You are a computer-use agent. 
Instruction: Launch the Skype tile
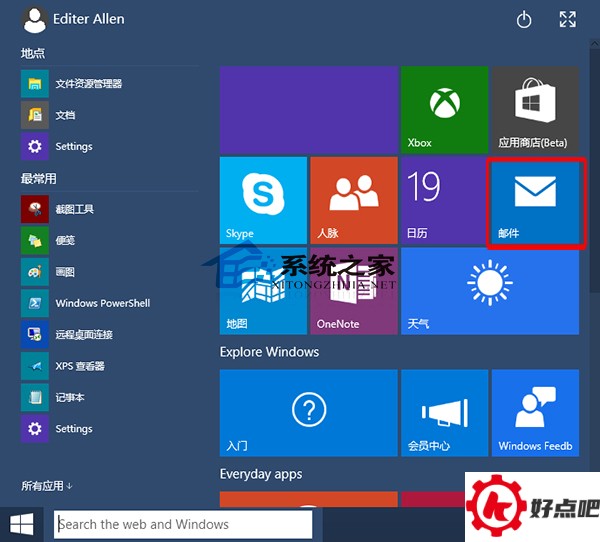point(263,200)
